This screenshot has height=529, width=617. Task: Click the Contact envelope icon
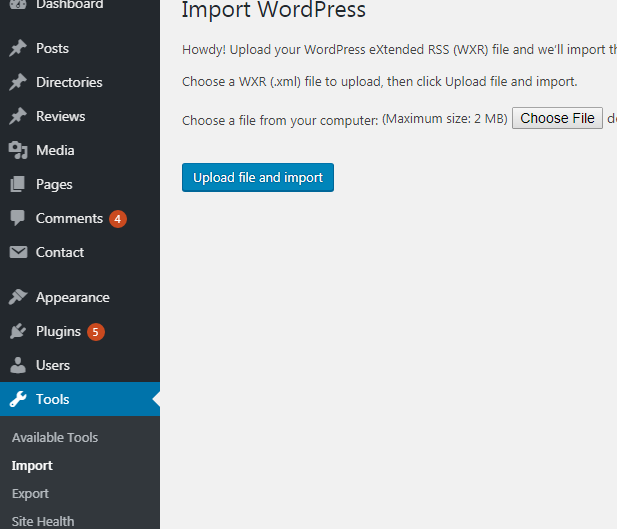(x=18, y=252)
